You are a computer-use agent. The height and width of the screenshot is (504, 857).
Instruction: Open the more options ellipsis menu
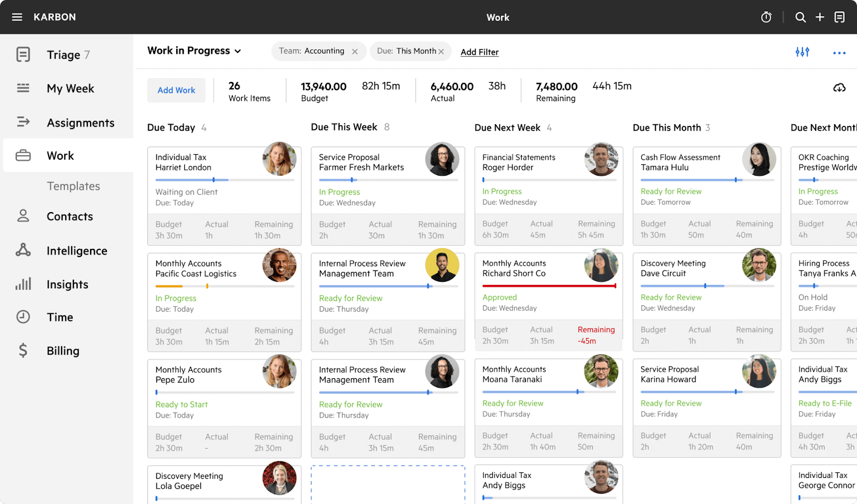click(x=839, y=53)
